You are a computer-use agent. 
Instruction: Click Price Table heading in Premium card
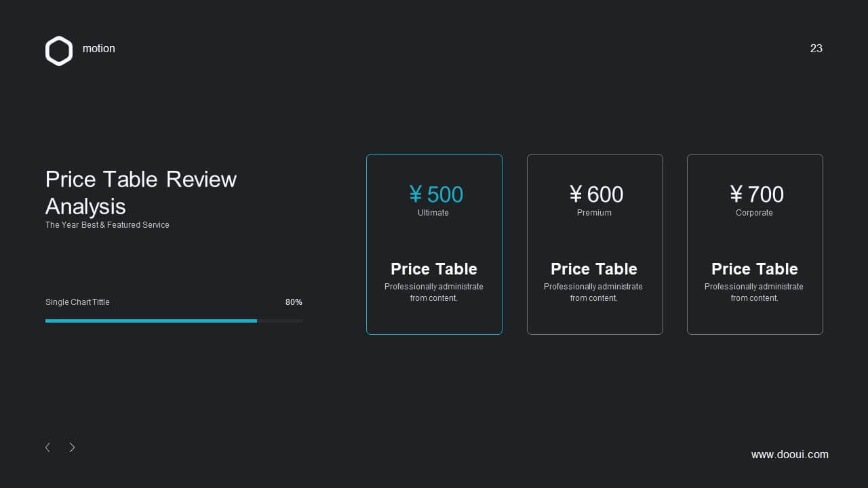[x=594, y=269]
